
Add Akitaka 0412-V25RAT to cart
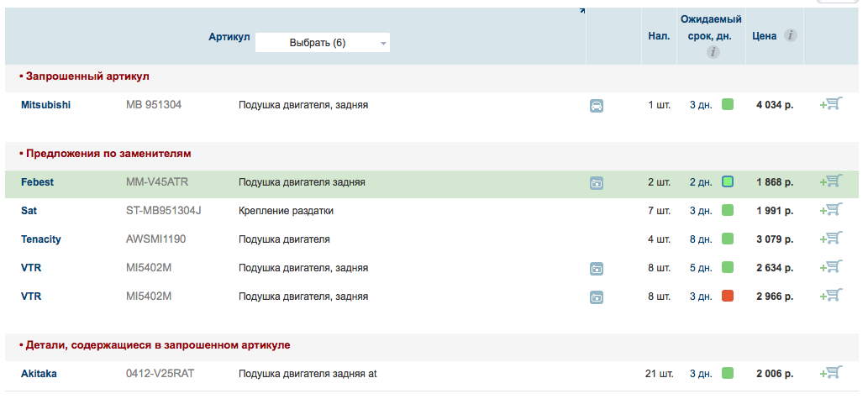pos(831,373)
